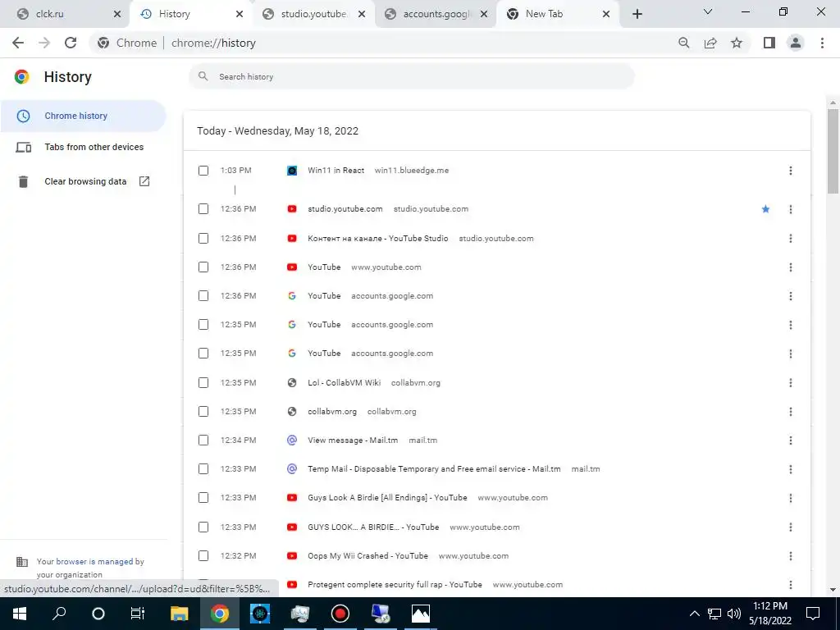Select checkbox for Контент на канале entry
Screen dimensions: 840x630
pos(203,239)
